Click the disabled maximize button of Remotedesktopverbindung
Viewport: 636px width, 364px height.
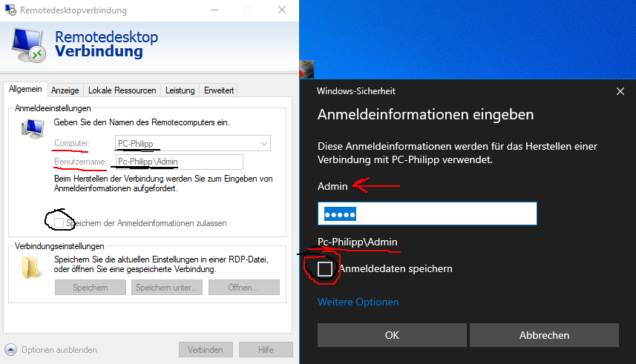[x=248, y=10]
